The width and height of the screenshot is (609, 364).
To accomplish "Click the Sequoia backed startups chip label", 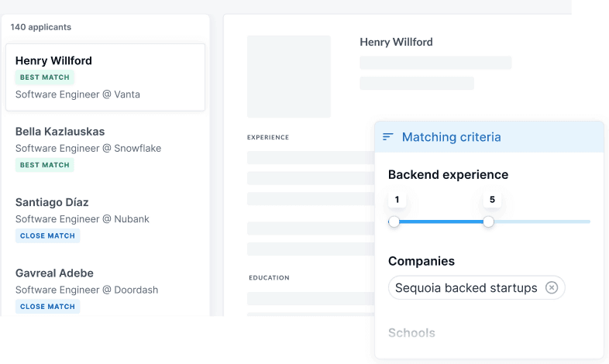I will pyautogui.click(x=466, y=288).
